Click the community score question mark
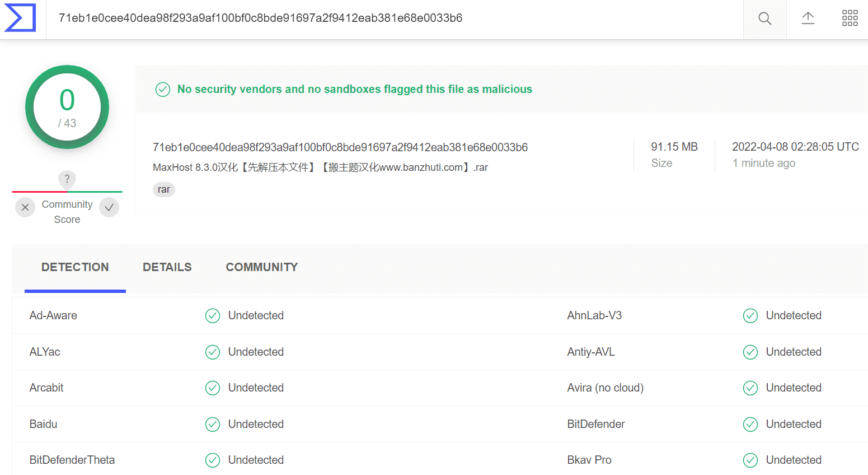 pyautogui.click(x=67, y=179)
